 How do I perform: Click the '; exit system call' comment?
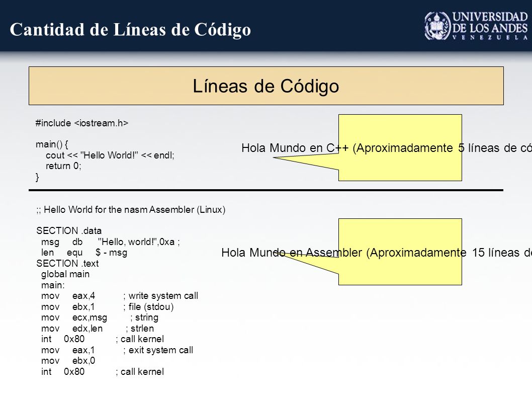(158, 350)
